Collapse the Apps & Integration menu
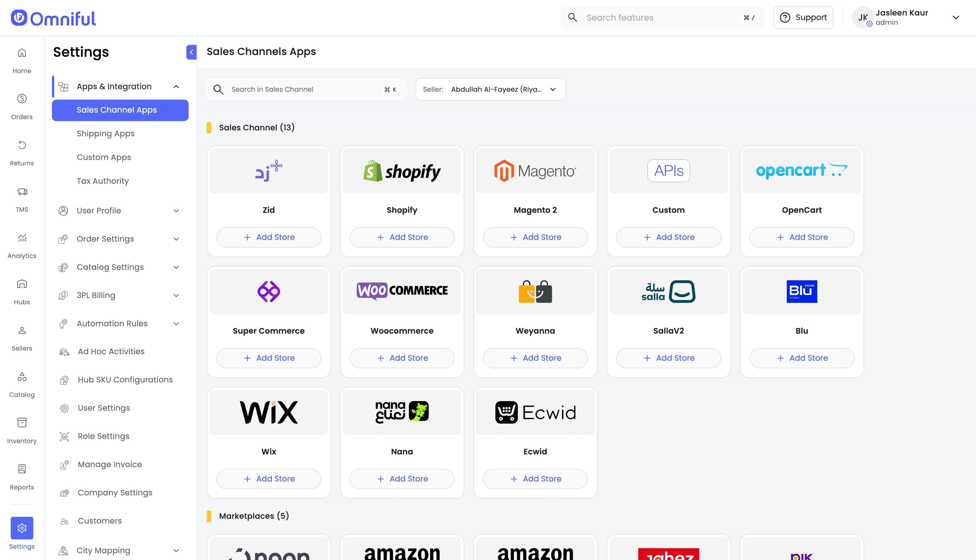976x560 pixels. [x=176, y=87]
